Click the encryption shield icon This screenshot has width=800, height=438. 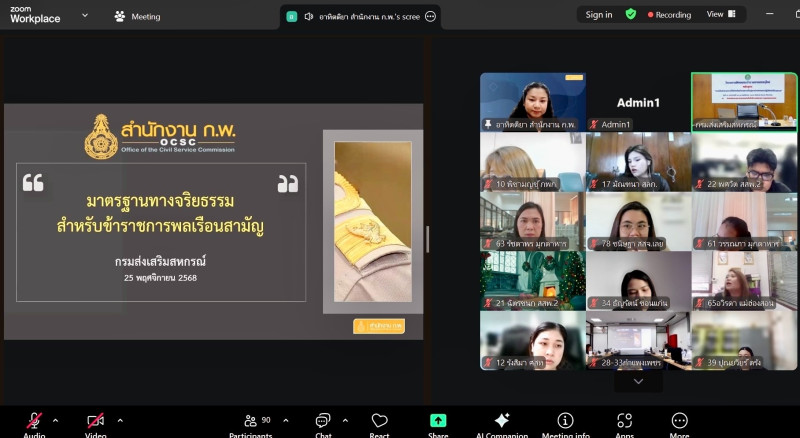click(630, 15)
